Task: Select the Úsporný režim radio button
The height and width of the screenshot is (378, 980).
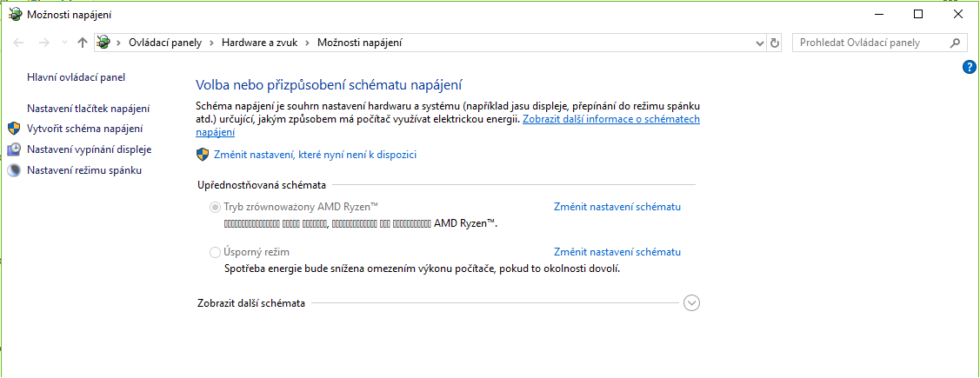Action: 216,252
